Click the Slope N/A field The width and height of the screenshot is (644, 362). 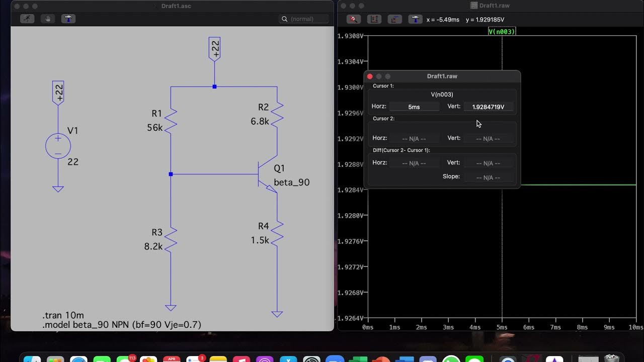click(x=488, y=177)
